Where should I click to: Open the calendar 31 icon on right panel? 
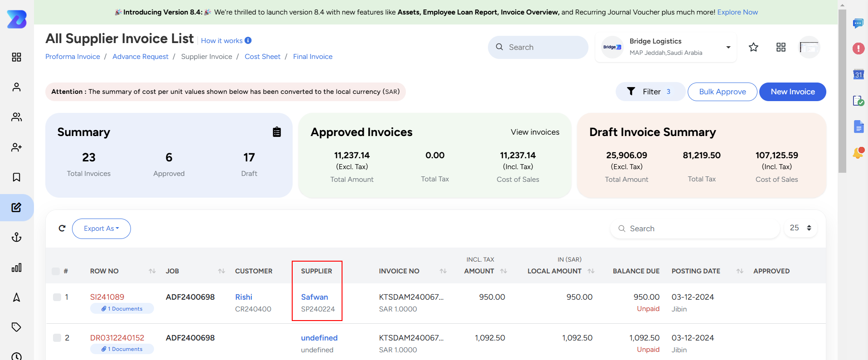click(858, 74)
